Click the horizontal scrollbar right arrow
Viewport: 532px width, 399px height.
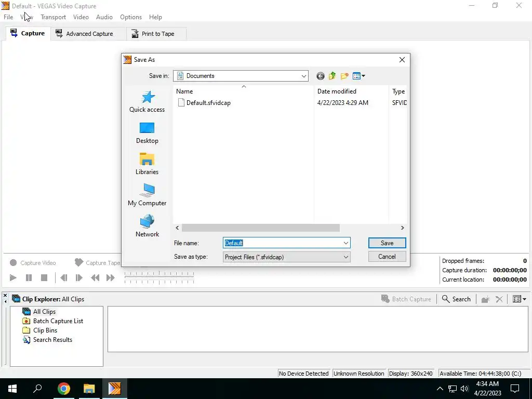tap(403, 228)
